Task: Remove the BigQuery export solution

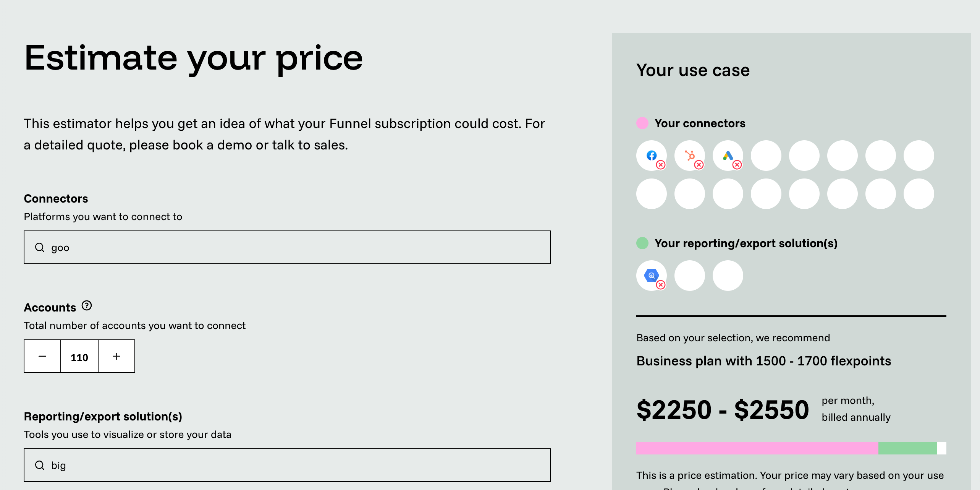Action: [661, 285]
